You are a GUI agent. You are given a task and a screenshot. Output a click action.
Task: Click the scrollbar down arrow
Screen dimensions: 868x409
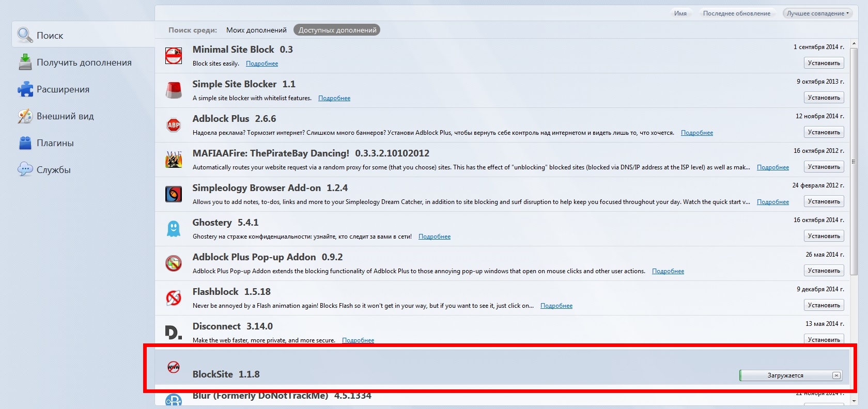tap(853, 401)
